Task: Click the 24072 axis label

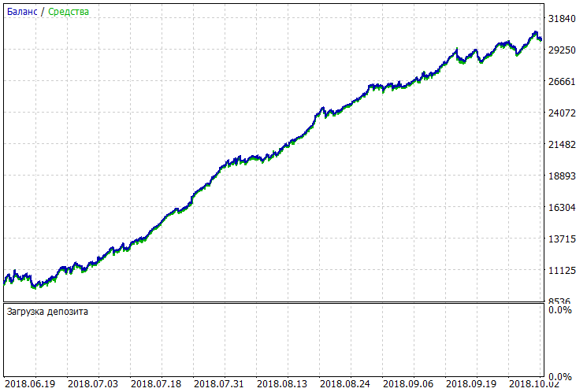Action: pos(563,113)
